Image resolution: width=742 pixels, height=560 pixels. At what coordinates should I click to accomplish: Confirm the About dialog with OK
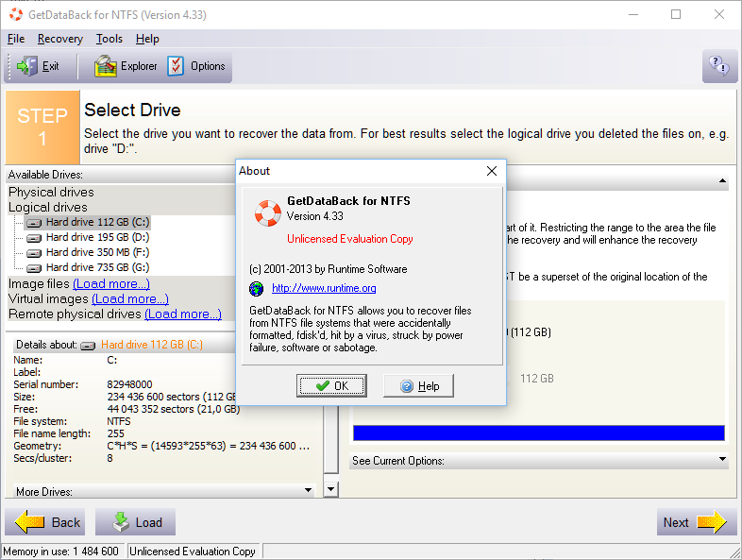click(331, 386)
